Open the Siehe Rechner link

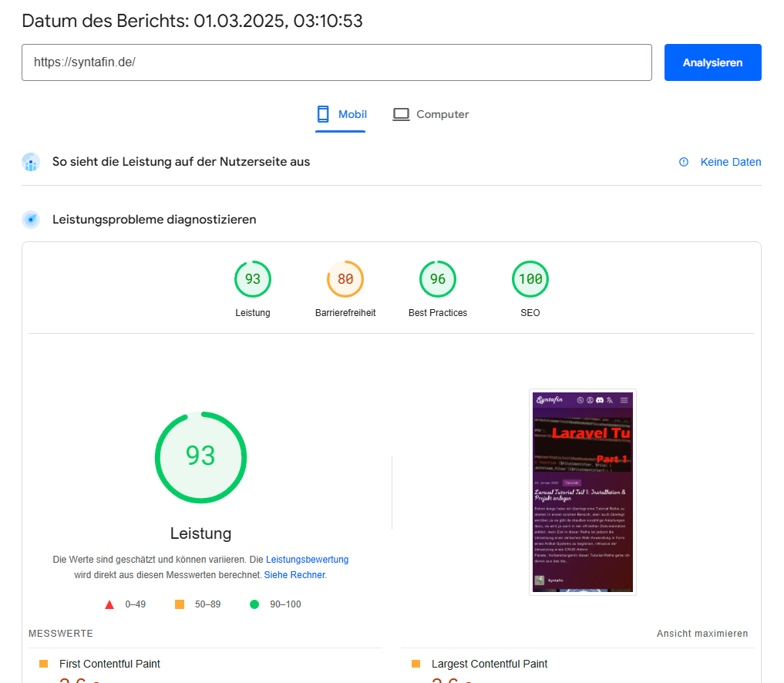[294, 575]
